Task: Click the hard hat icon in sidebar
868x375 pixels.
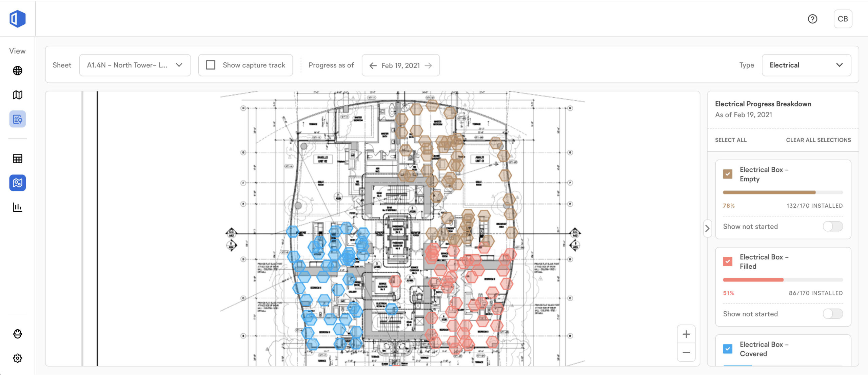Action: pyautogui.click(x=17, y=334)
